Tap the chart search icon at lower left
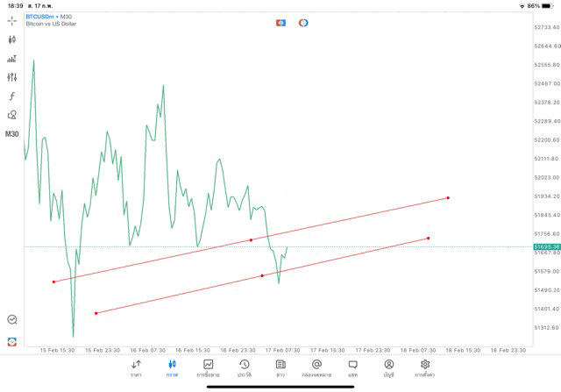This screenshot has height=392, width=561. 12,320
